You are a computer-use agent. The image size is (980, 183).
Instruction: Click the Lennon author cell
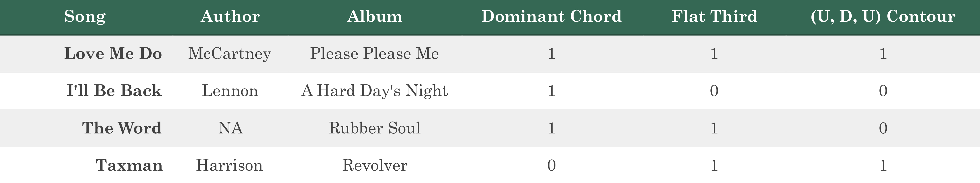(230, 91)
